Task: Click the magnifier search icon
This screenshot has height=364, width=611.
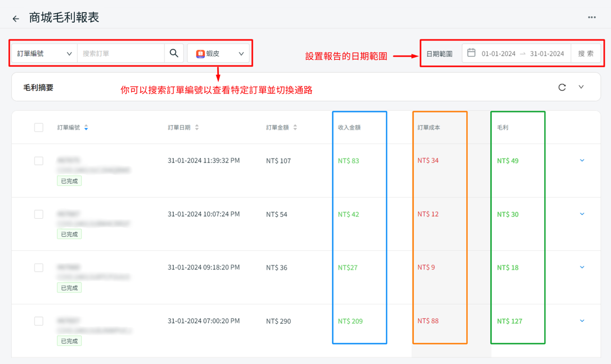Action: pos(174,54)
